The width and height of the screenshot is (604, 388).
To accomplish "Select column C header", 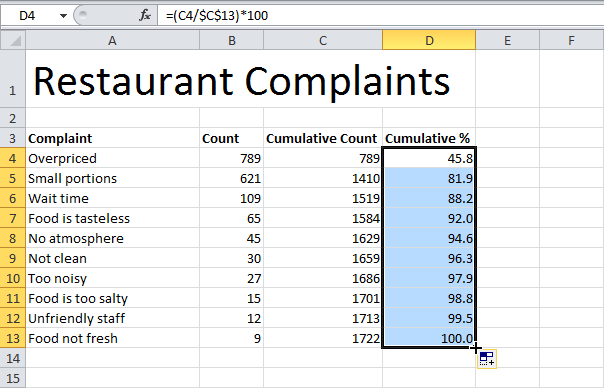I will click(x=323, y=40).
